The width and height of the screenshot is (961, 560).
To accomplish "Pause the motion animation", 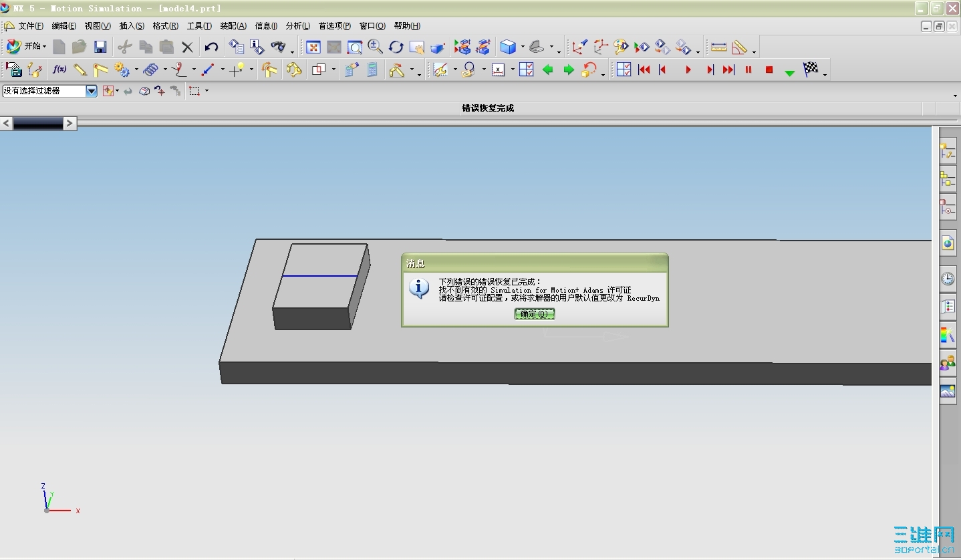I will coord(748,69).
